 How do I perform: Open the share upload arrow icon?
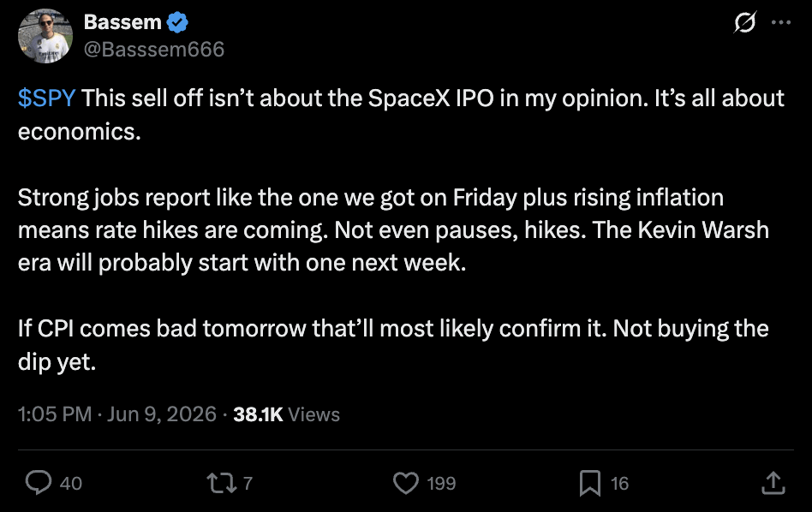[x=773, y=483]
